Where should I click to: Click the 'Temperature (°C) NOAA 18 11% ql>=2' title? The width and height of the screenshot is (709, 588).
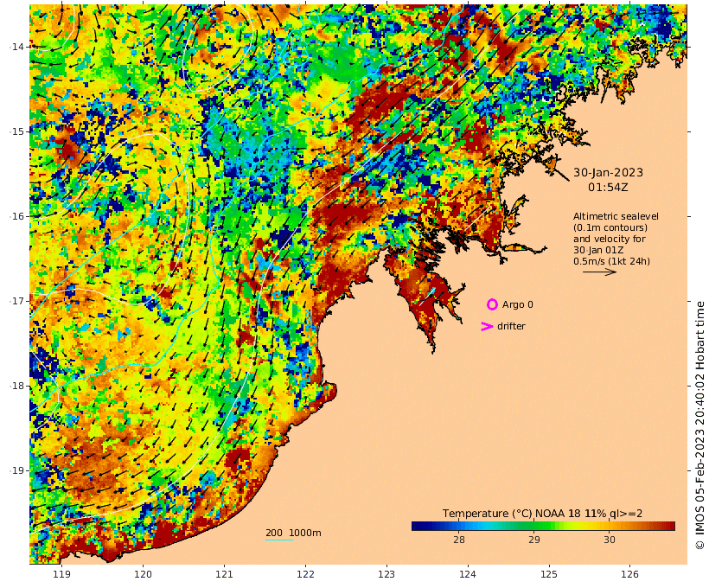[543, 514]
